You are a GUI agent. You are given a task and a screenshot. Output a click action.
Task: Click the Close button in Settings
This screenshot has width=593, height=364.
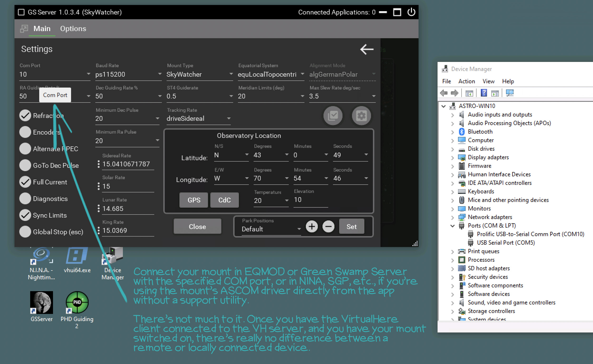[x=197, y=227]
